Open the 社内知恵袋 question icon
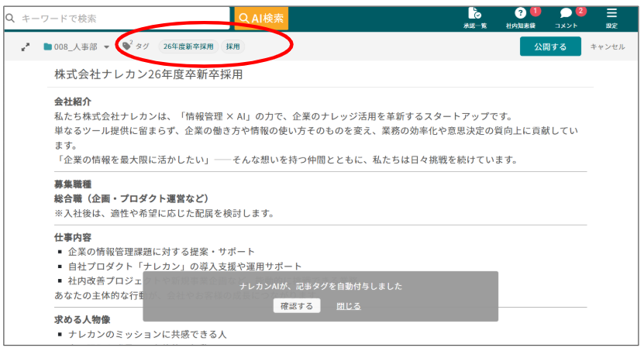 pos(520,14)
